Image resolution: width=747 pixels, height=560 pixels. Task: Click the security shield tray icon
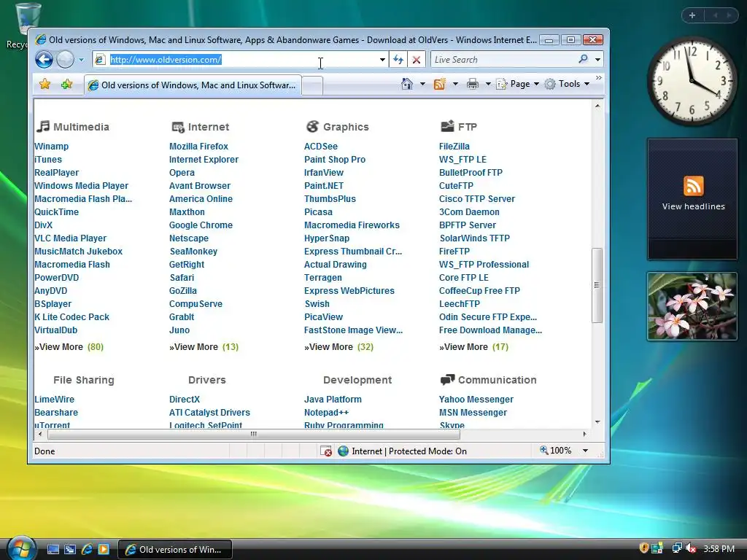[x=643, y=548]
